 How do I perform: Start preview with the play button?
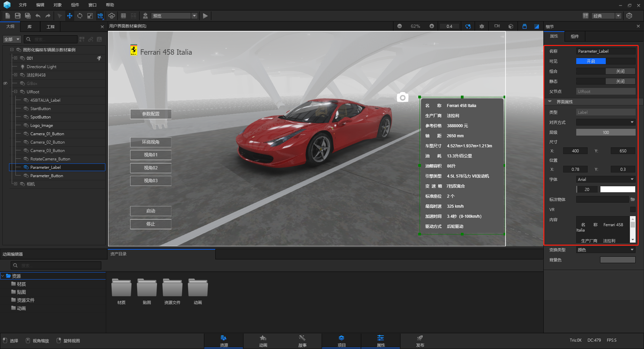[206, 16]
